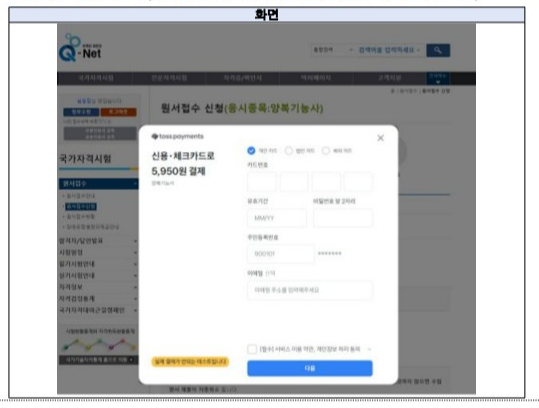Screen dimensions: 539x408
Task: Expand the 실기시험안내 sidebar section
Action: (x=99, y=276)
